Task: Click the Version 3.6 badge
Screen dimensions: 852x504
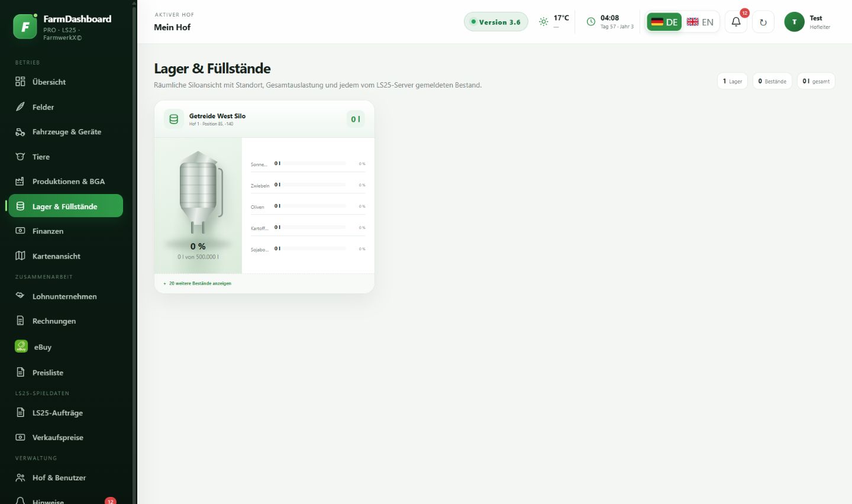Action: tap(496, 22)
